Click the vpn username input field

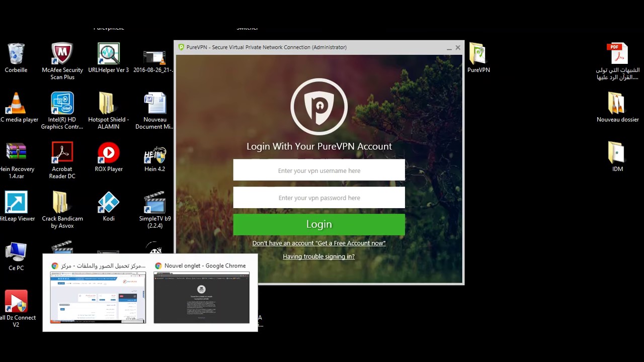pyautogui.click(x=319, y=170)
